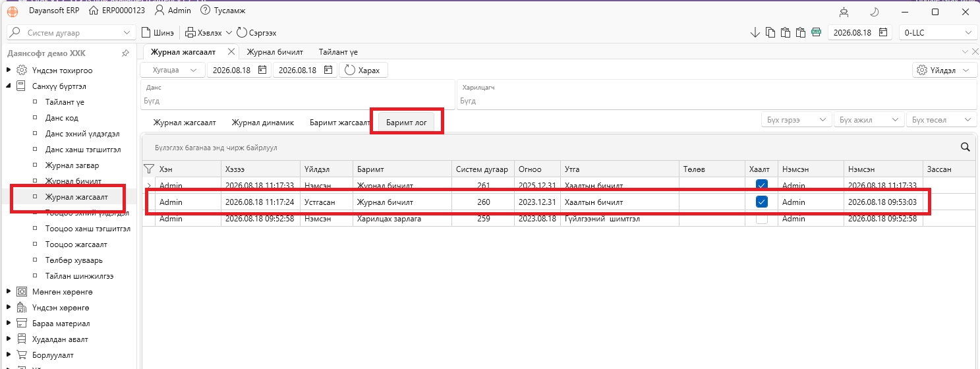Open Журнал загвар in sidebar

pos(72,165)
